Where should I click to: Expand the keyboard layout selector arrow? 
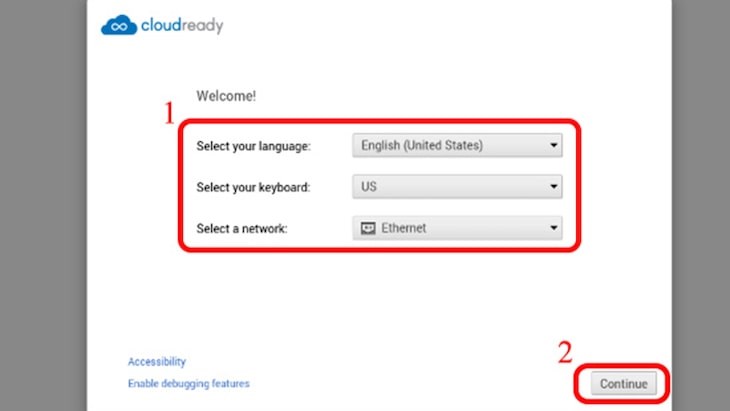(x=553, y=187)
